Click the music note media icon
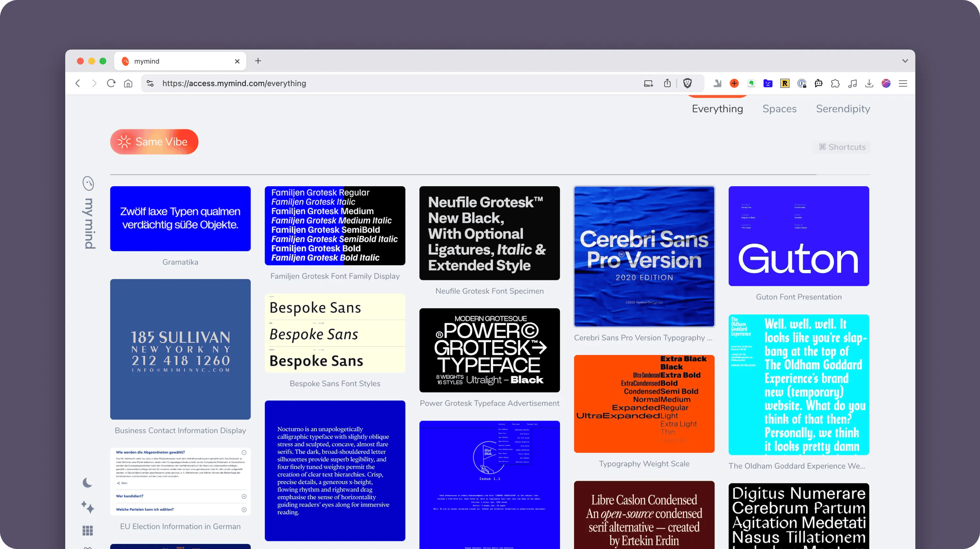This screenshot has width=980, height=549. tap(852, 83)
